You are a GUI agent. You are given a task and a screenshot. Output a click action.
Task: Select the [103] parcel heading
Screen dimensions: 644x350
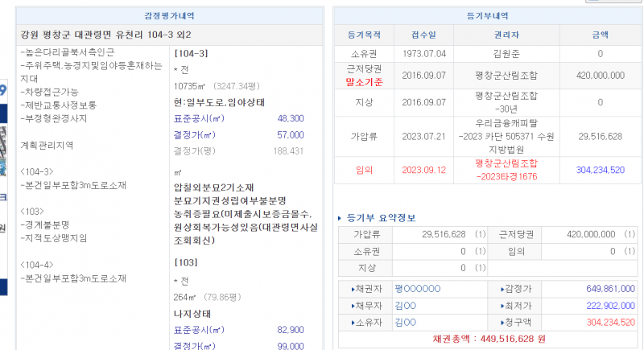pos(186,262)
